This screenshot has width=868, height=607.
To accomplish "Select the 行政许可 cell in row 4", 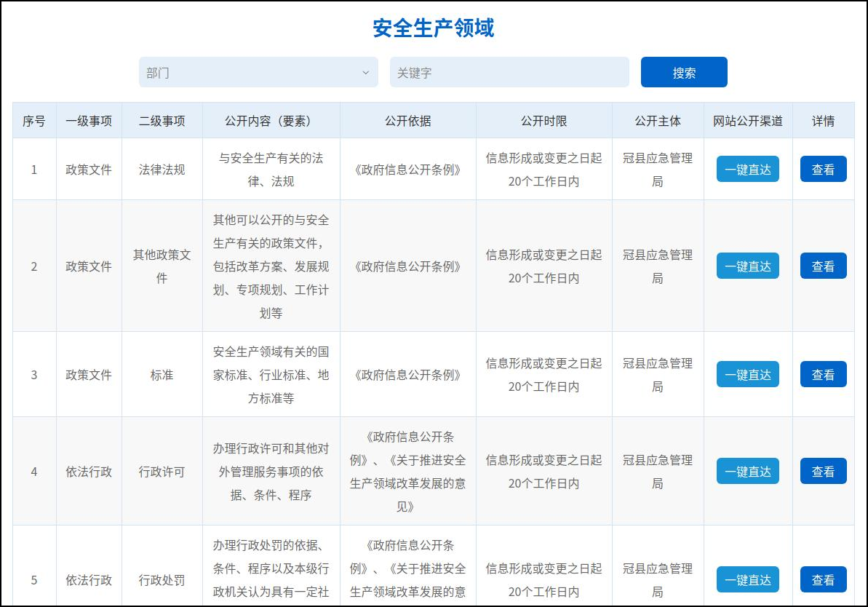I will click(162, 472).
